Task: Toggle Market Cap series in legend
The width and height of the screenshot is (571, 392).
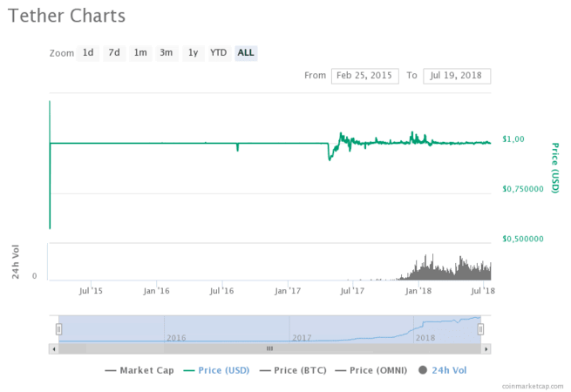Action: pyautogui.click(x=139, y=370)
